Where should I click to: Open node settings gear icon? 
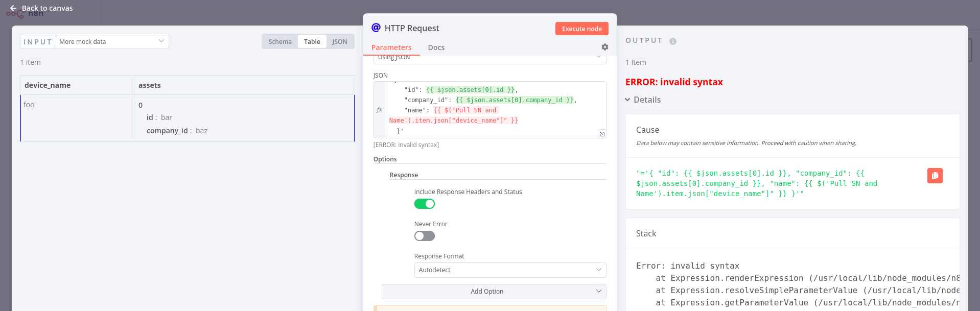[x=605, y=47]
